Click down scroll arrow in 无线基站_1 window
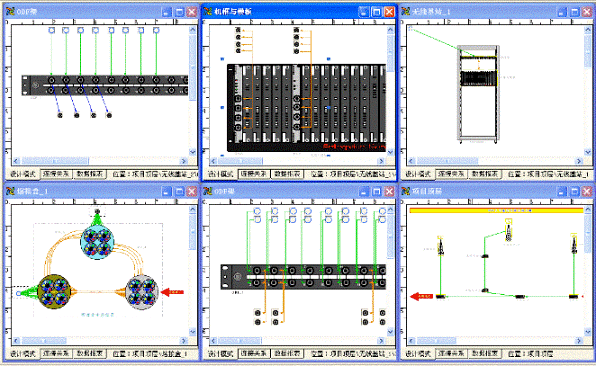The image size is (596, 366). 587,152
